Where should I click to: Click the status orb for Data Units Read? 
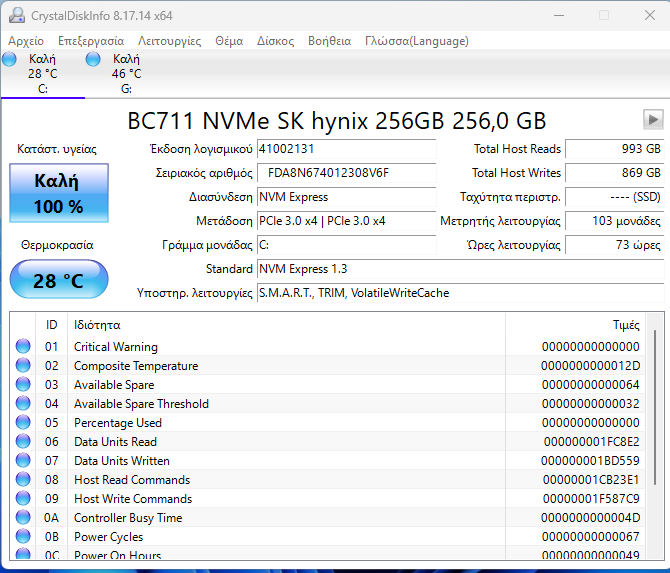pos(23,441)
